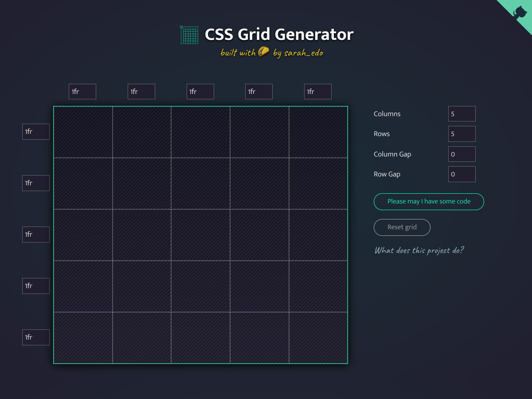Click the 'Please may I have some code' button
532x399 pixels.
(x=429, y=201)
